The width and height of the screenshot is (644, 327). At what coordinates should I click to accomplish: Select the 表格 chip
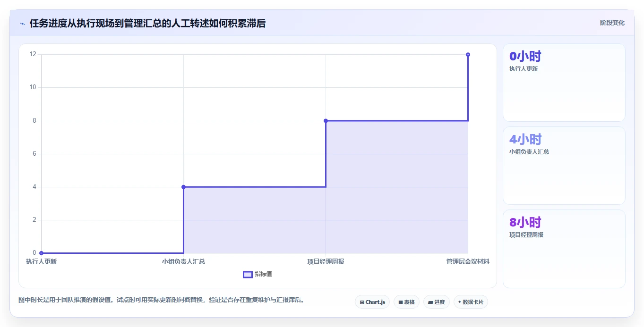click(x=406, y=302)
